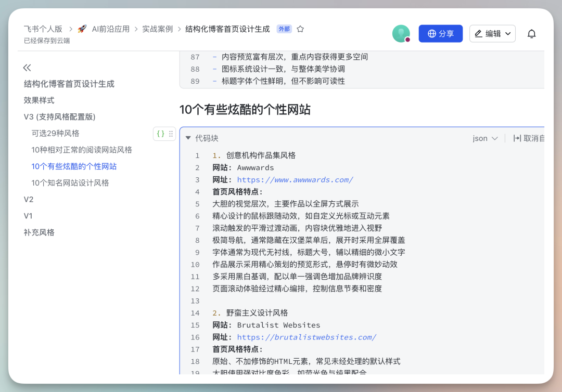Click the block drag handle dots
The image size is (562, 392).
click(171, 134)
